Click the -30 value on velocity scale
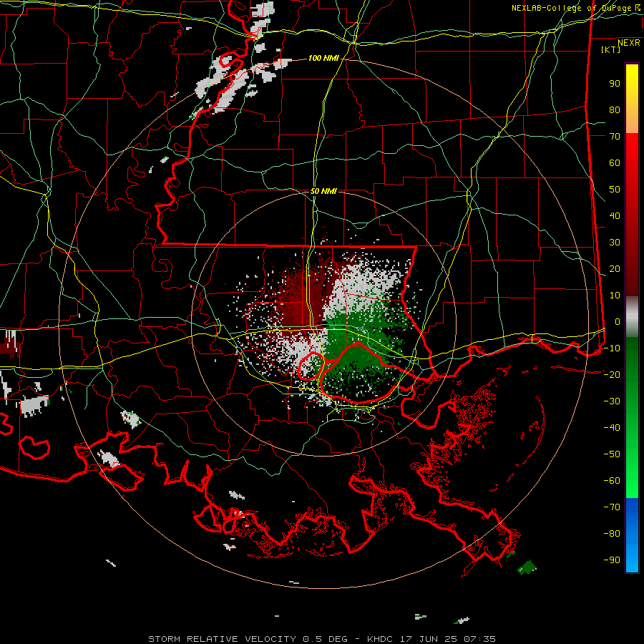The width and height of the screenshot is (644, 644). coord(612,401)
